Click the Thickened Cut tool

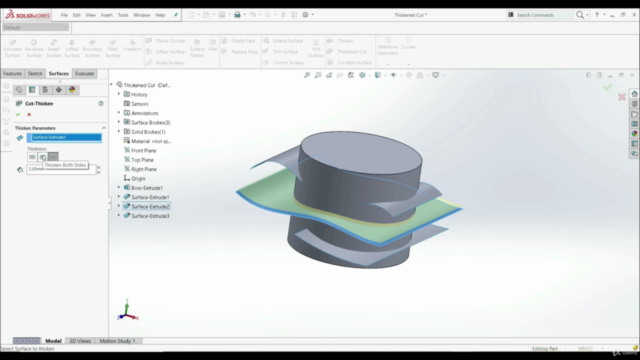pos(347,52)
